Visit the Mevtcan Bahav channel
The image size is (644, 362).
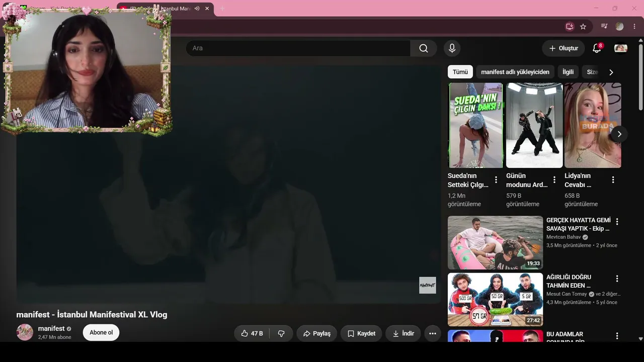point(563,237)
